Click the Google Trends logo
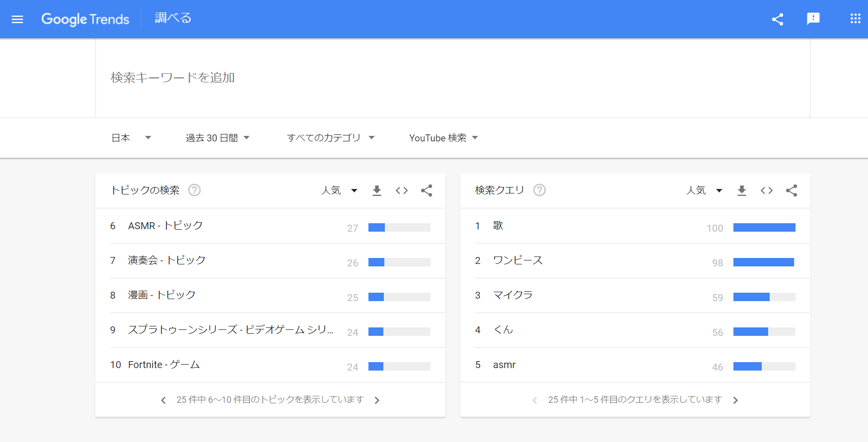 point(85,19)
